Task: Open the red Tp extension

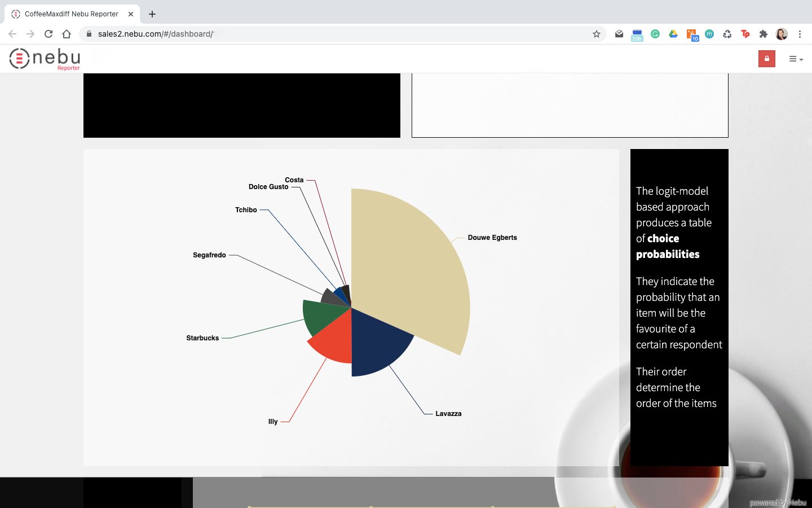Action: (x=745, y=34)
